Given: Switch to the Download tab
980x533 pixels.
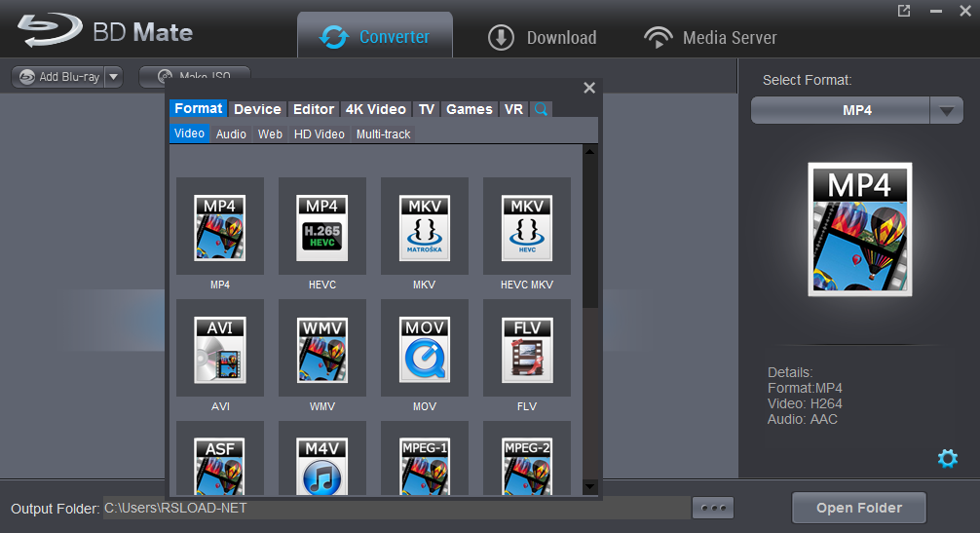Looking at the screenshot, I should 542,37.
